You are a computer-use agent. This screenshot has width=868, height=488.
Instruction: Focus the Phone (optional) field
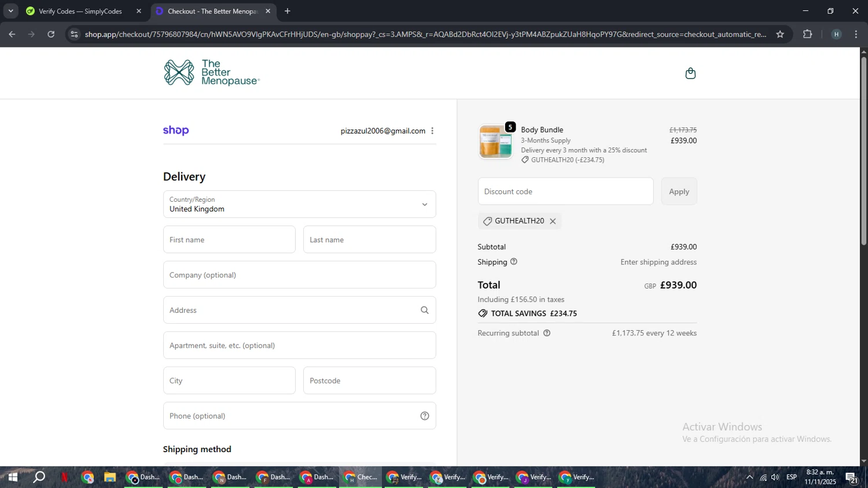[x=300, y=416]
